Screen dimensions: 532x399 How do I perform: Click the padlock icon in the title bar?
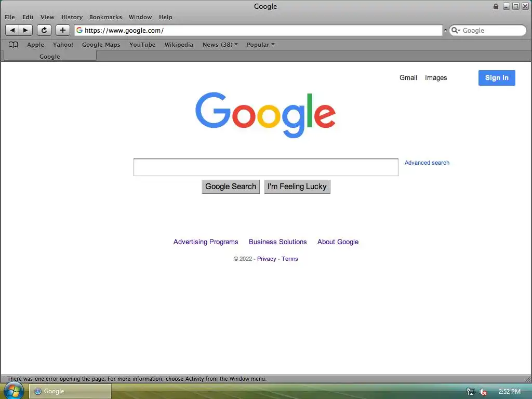(x=496, y=6)
